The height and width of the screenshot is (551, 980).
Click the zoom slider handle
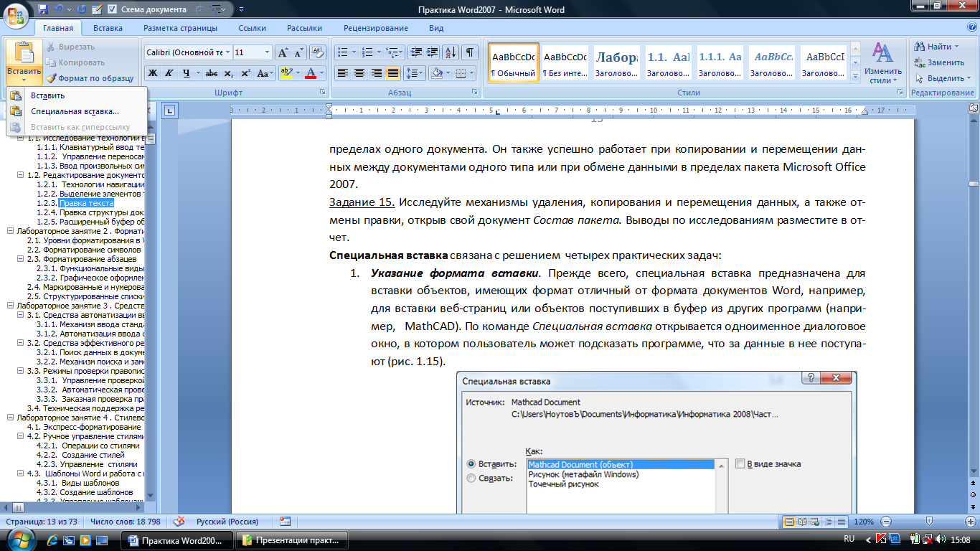(930, 522)
